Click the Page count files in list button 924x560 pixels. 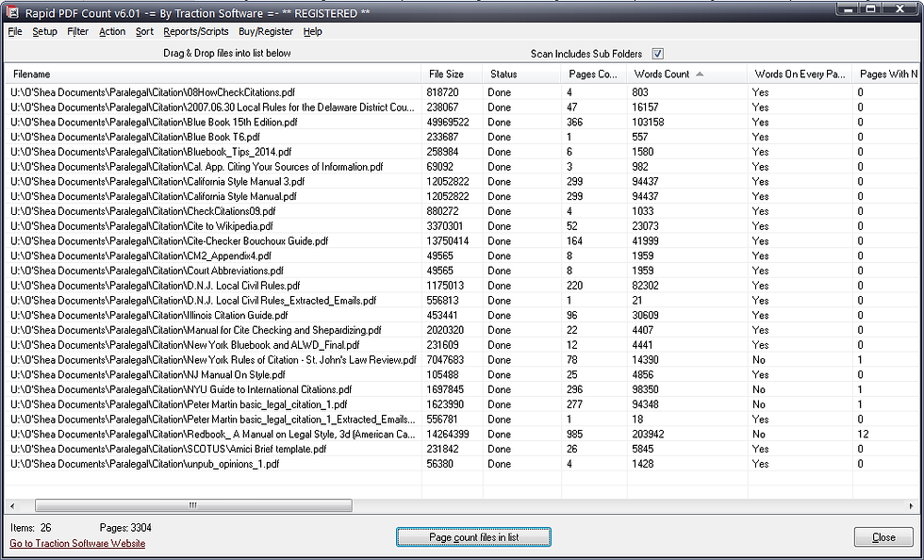click(473, 537)
